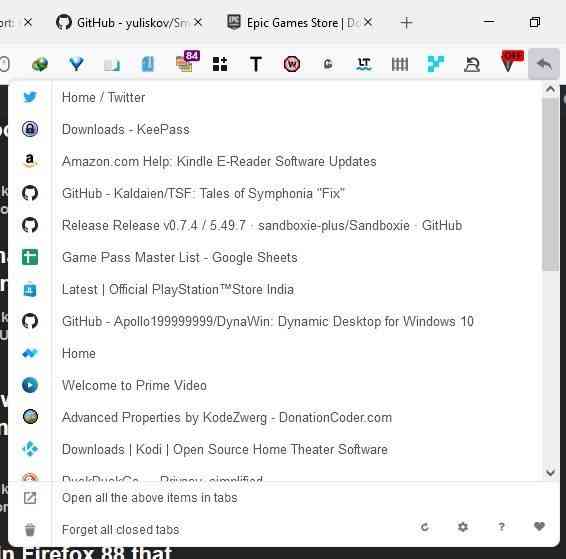Click the Kodi favicon
566x559 pixels.
point(30,449)
